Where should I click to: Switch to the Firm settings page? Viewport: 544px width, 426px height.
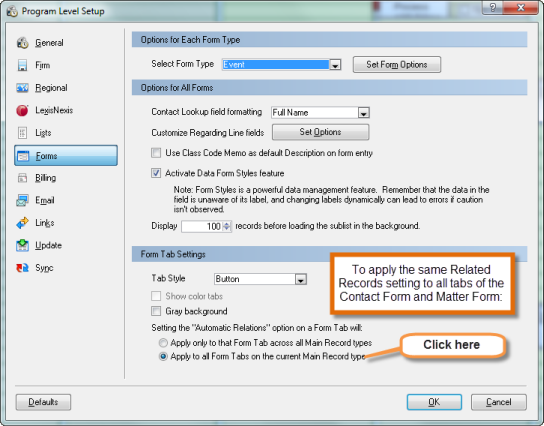(x=43, y=65)
